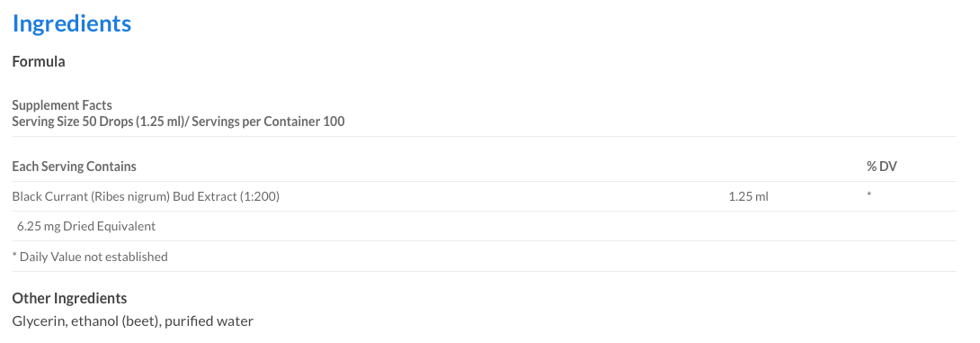
Task: Click the Serving Size 50 Drops line
Action: [x=178, y=122]
